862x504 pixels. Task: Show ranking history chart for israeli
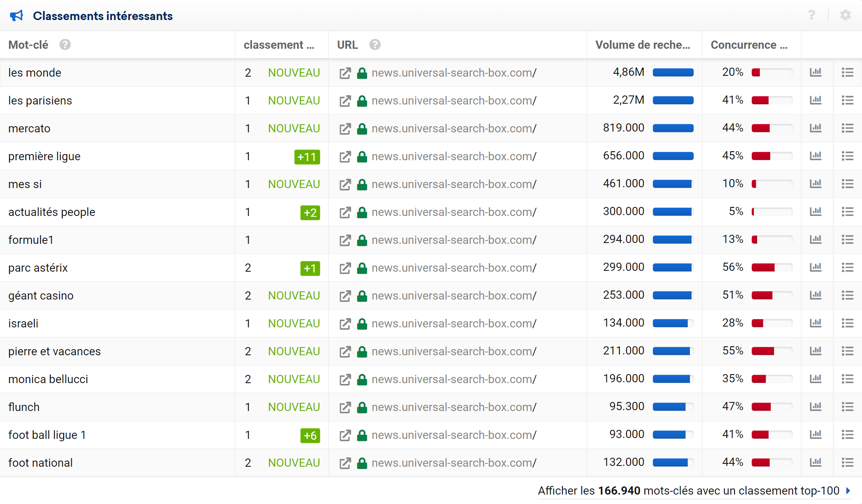click(x=816, y=323)
